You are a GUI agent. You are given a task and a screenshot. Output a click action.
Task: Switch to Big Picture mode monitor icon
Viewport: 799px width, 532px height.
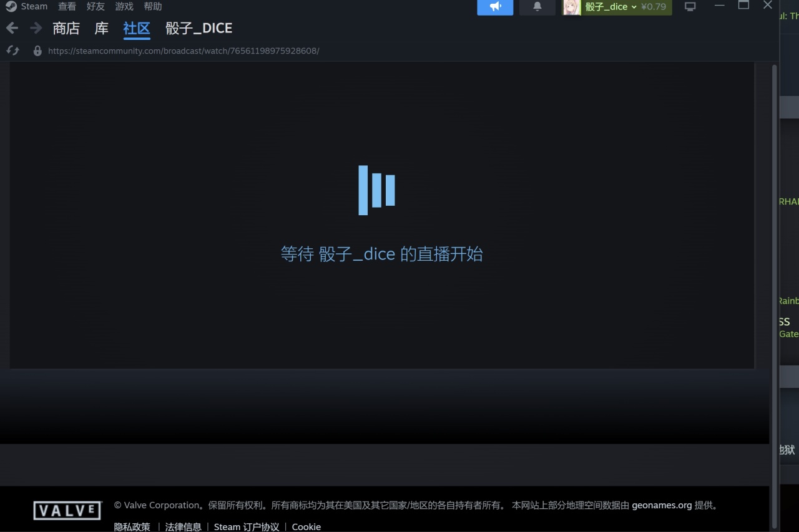click(690, 7)
